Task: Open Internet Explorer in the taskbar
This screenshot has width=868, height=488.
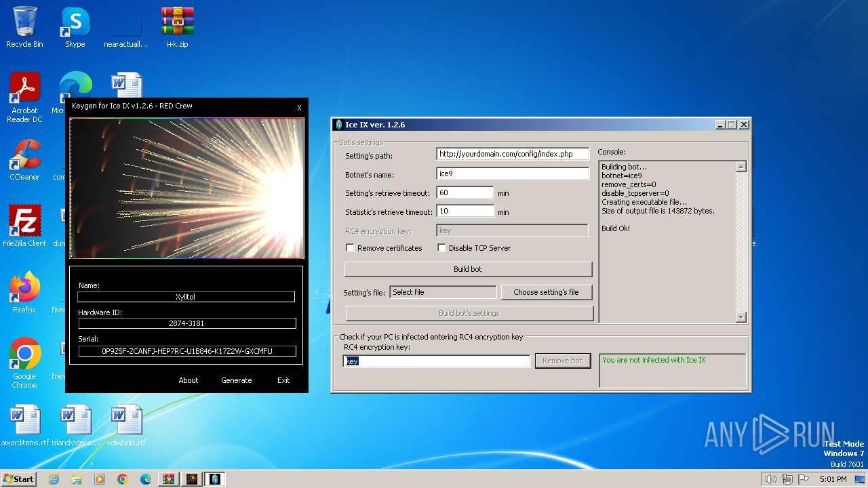Action: click(54, 479)
